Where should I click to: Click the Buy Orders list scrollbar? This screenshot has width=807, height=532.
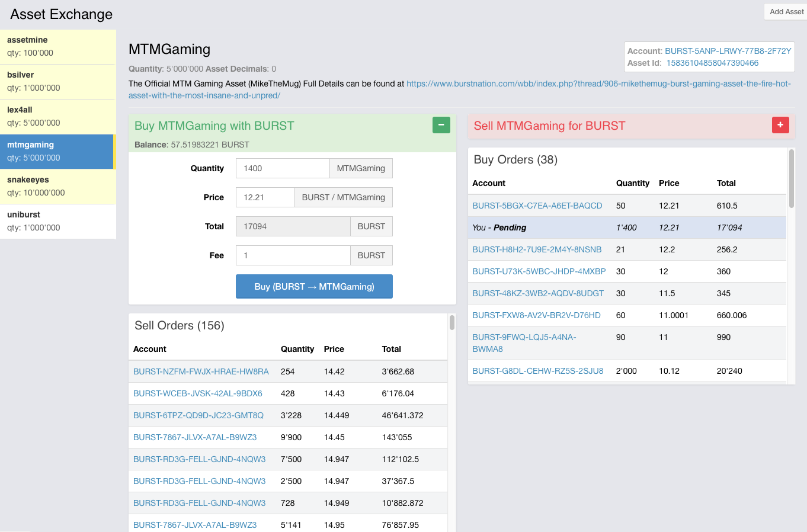click(x=791, y=179)
